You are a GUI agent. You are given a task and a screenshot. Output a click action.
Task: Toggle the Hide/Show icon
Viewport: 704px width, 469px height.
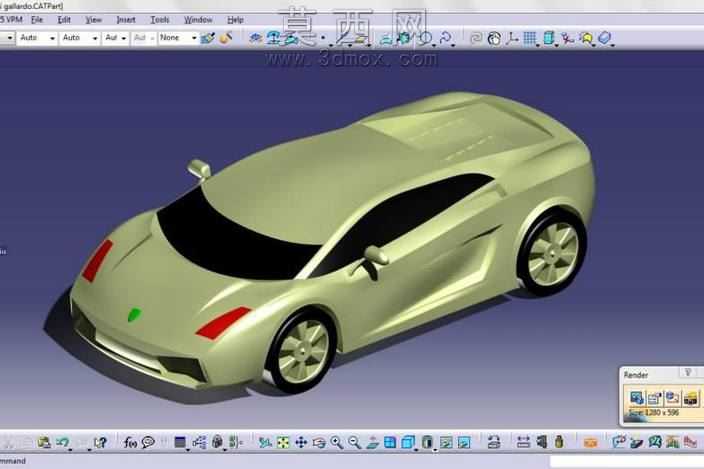click(446, 443)
